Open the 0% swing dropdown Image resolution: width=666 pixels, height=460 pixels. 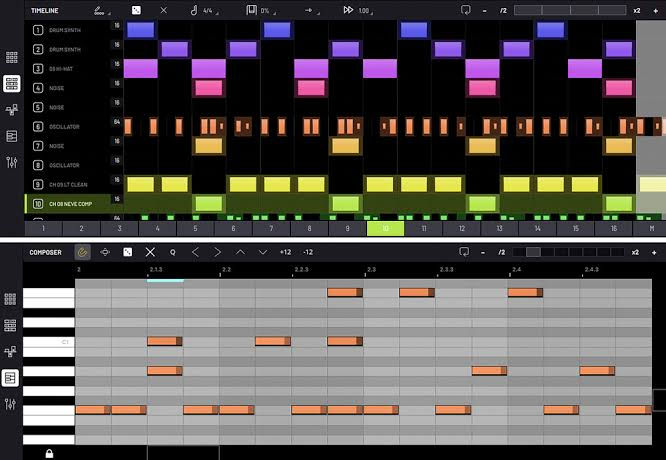point(268,11)
